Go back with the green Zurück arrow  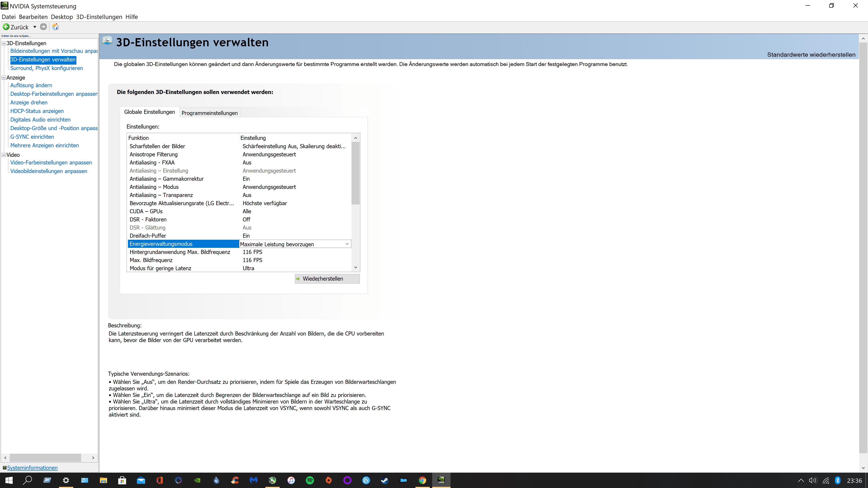coord(6,27)
